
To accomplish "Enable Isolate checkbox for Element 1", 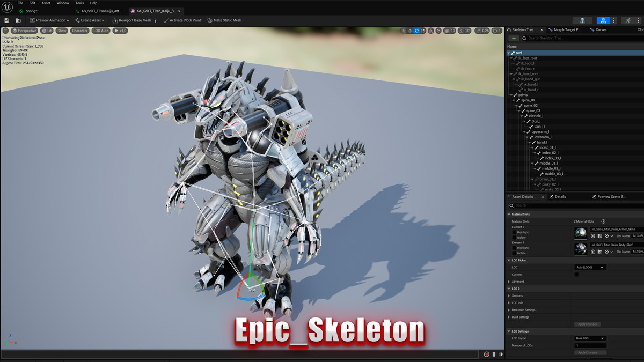I will [514, 253].
